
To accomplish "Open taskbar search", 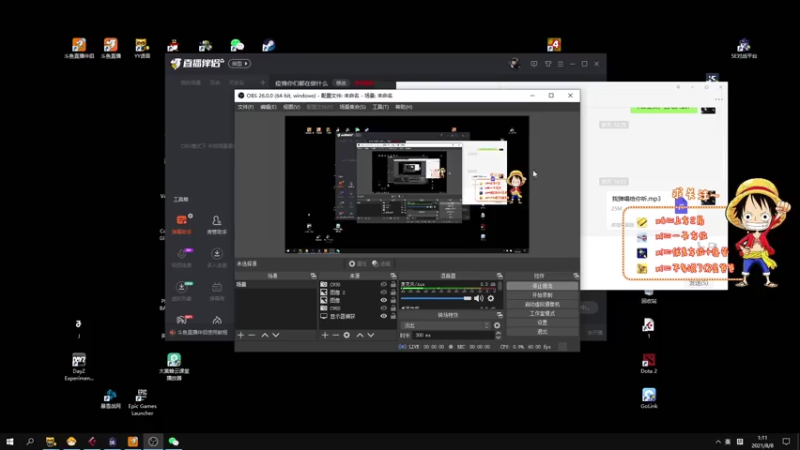I will tap(30, 441).
